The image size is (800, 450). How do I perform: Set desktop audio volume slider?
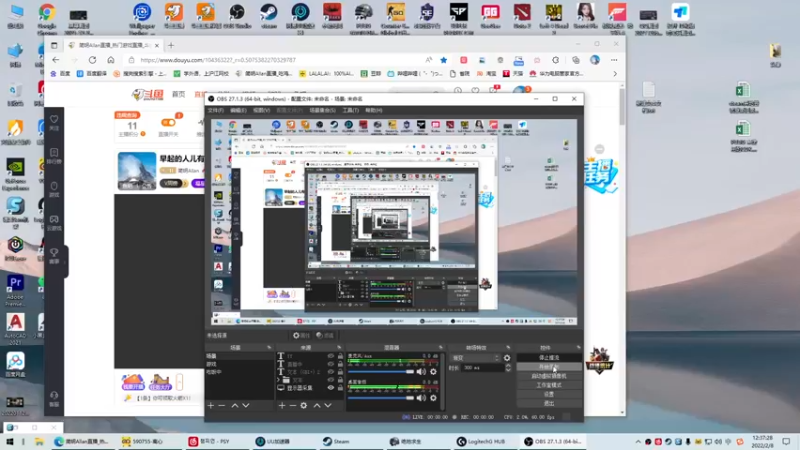pyautogui.click(x=381, y=398)
